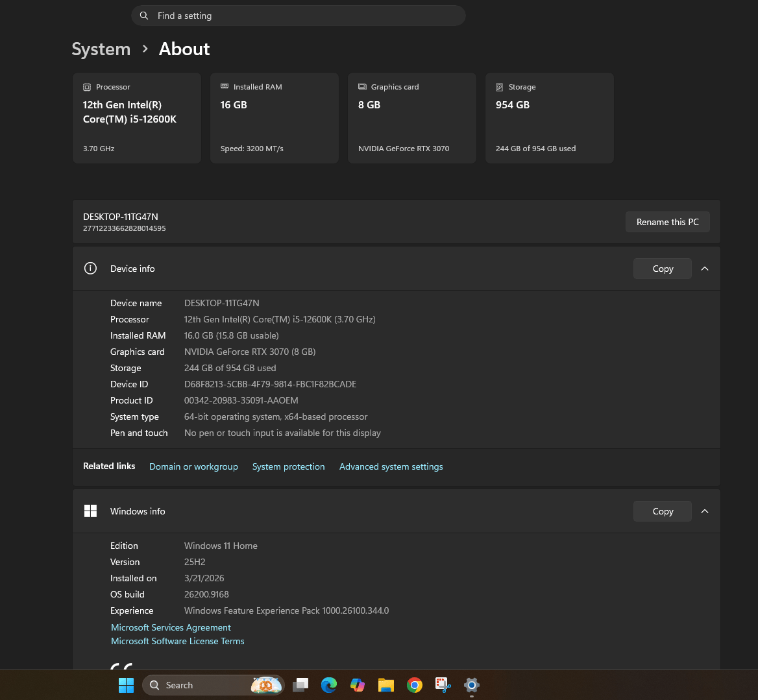Click the OS build value 26200.9168
The width and height of the screenshot is (758, 700).
[206, 594]
